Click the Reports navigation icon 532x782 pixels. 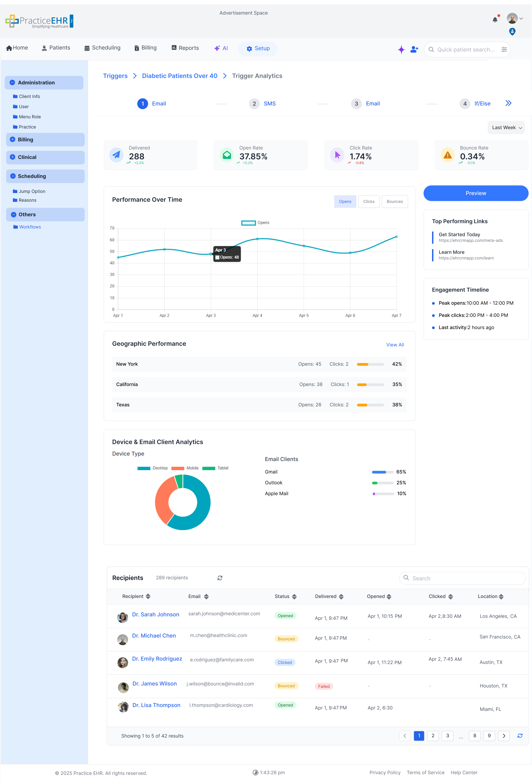point(174,48)
